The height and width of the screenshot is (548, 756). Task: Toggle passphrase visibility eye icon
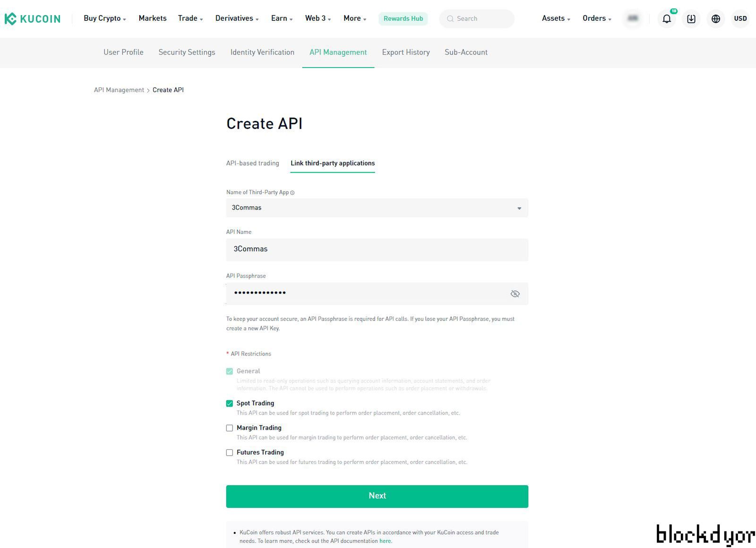pos(515,294)
